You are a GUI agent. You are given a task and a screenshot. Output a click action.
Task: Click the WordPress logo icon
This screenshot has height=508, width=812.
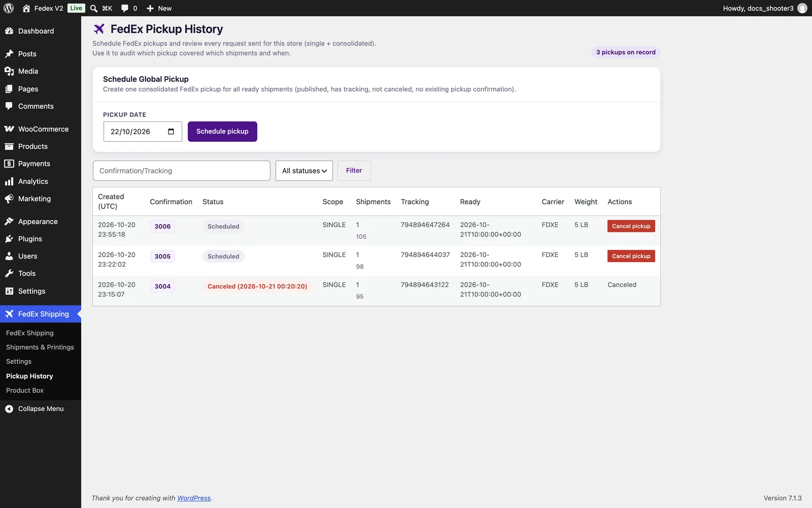coord(9,8)
